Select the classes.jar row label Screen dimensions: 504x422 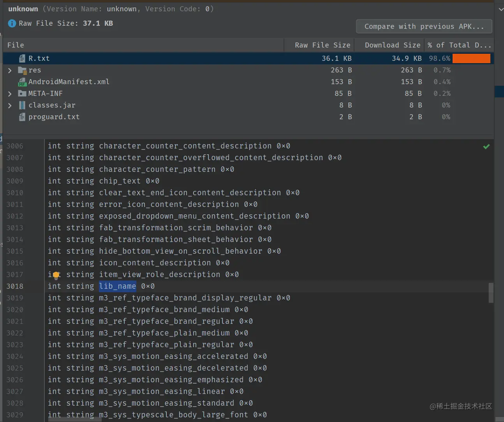pos(52,105)
